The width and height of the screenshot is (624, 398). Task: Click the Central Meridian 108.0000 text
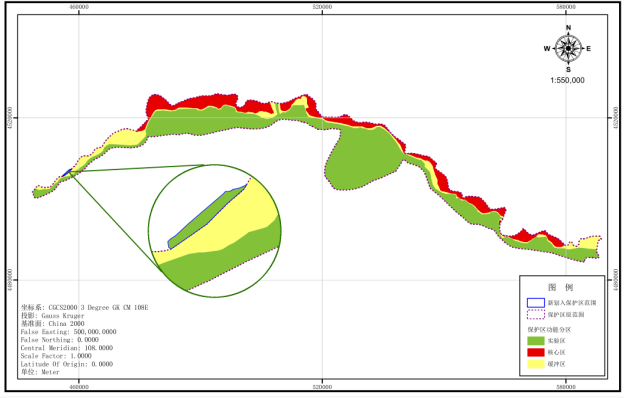pyautogui.click(x=67, y=348)
